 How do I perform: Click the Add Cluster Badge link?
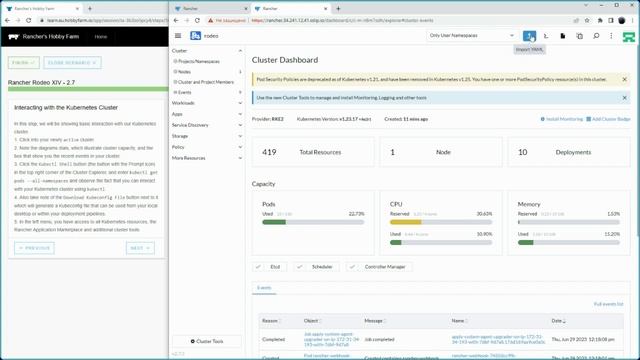(x=609, y=119)
